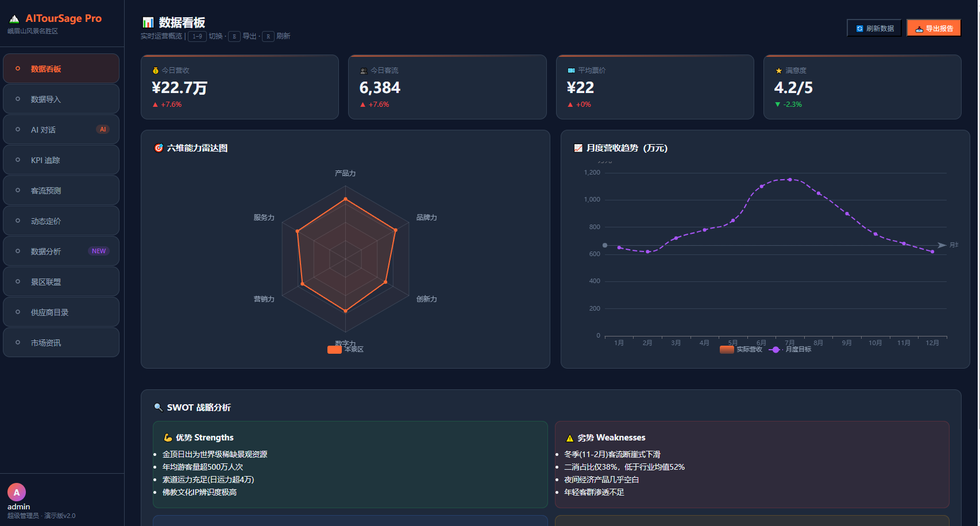
Task: Click the green down arrow under 4.2/5
Action: point(778,105)
